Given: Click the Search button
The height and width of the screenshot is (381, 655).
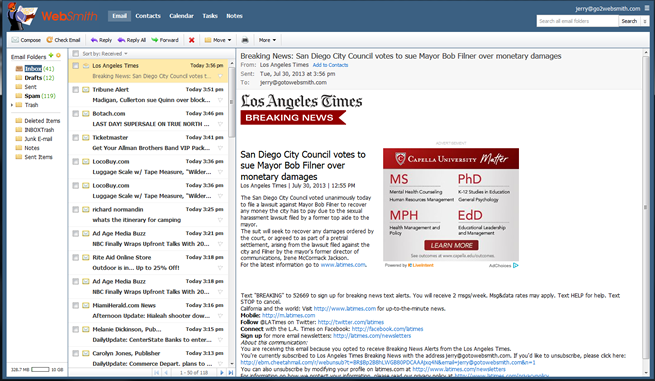Looking at the screenshot, I should [629, 21].
